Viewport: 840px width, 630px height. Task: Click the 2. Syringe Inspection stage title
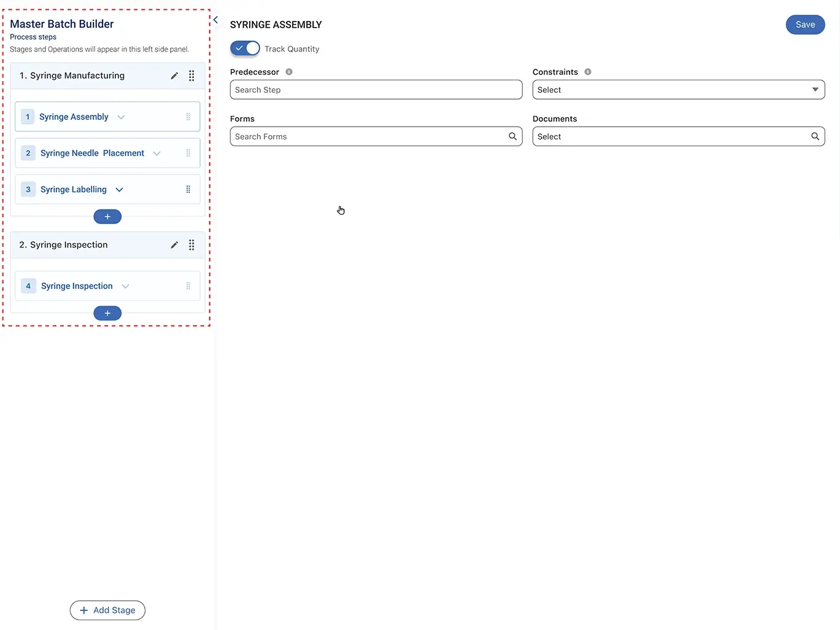[63, 245]
